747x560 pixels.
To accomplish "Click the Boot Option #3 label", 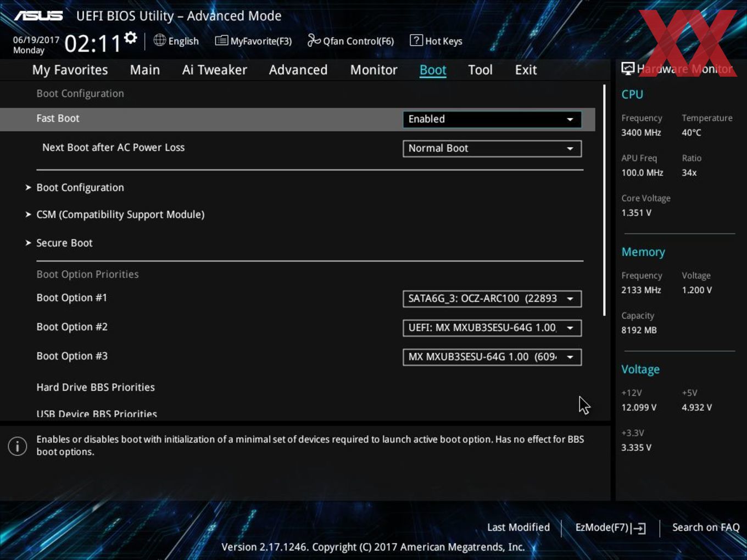I will [x=72, y=356].
